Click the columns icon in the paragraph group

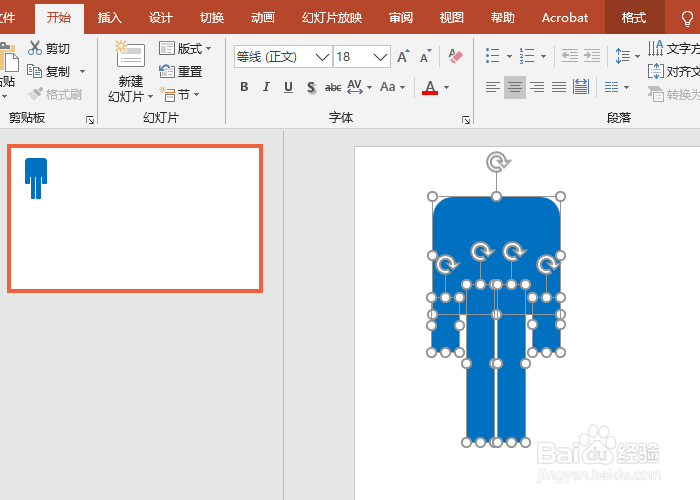point(611,87)
